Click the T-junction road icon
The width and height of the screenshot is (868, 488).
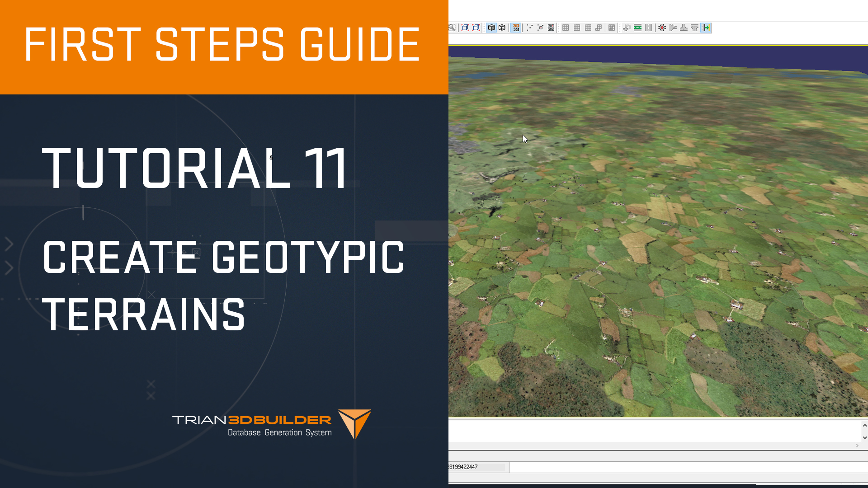click(x=684, y=28)
